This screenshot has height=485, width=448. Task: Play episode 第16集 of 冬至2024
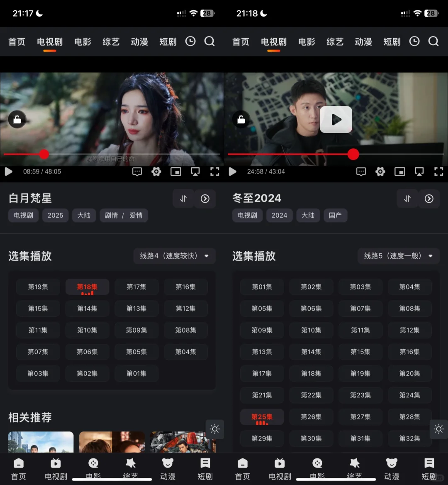tap(409, 352)
